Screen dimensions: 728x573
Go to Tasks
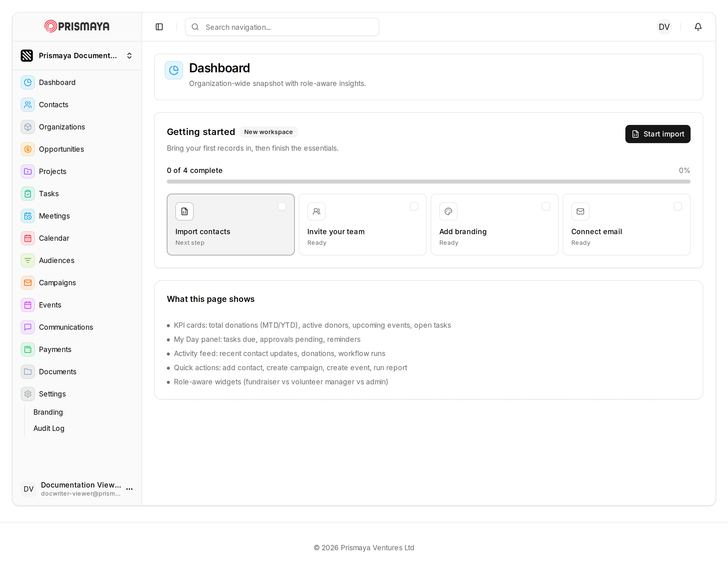click(77, 194)
